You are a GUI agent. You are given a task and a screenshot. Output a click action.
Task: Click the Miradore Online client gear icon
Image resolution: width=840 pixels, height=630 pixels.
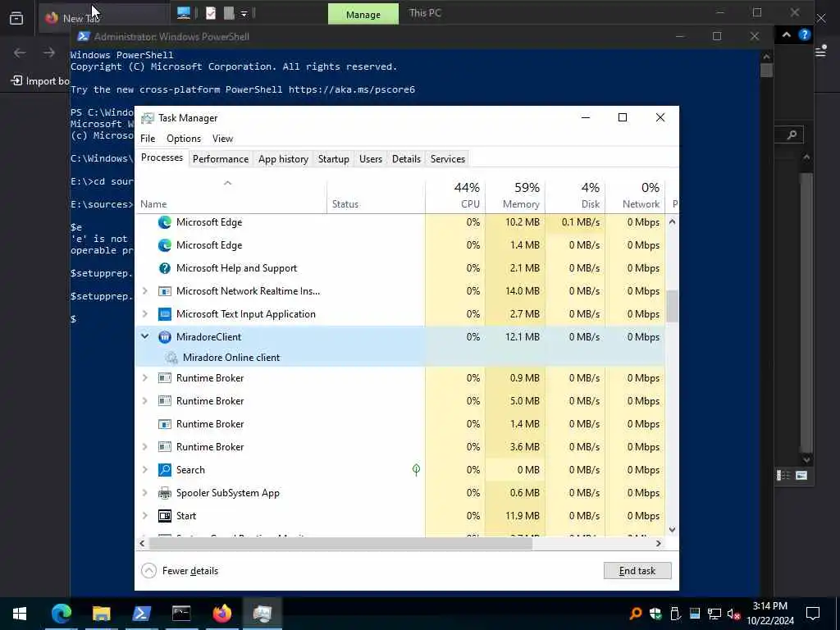(x=171, y=358)
